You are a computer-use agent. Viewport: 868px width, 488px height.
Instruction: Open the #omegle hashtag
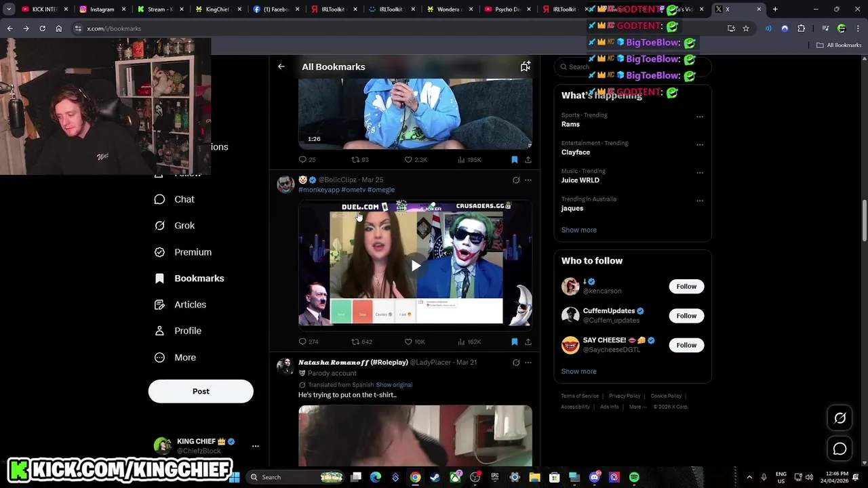point(381,190)
